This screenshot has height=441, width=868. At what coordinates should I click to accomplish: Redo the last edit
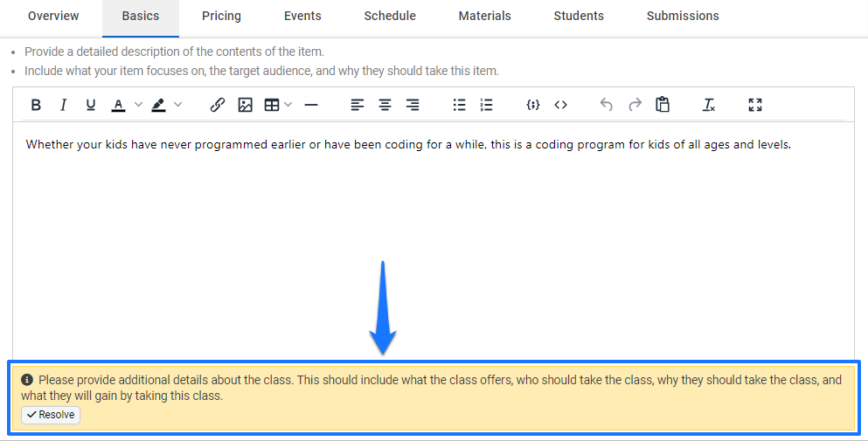(x=635, y=105)
